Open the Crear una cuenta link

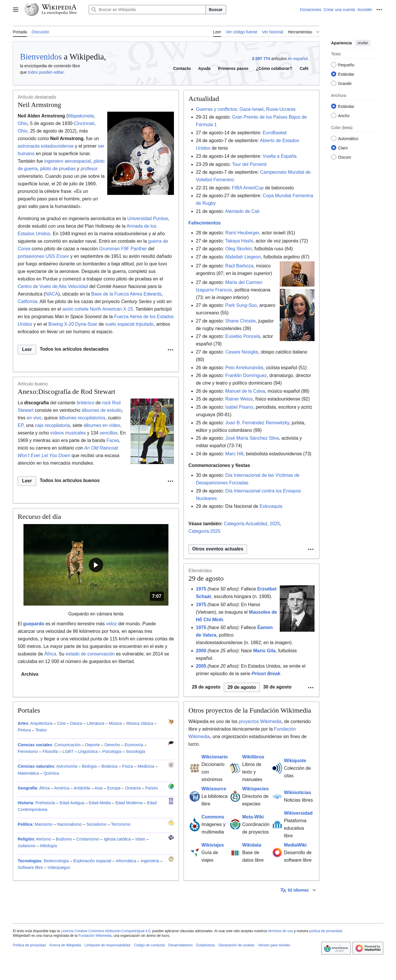[339, 10]
